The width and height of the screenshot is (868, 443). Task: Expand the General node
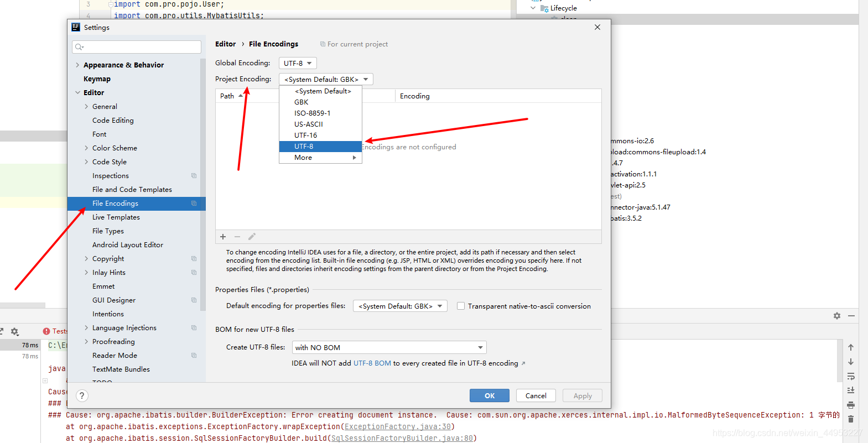pos(86,107)
